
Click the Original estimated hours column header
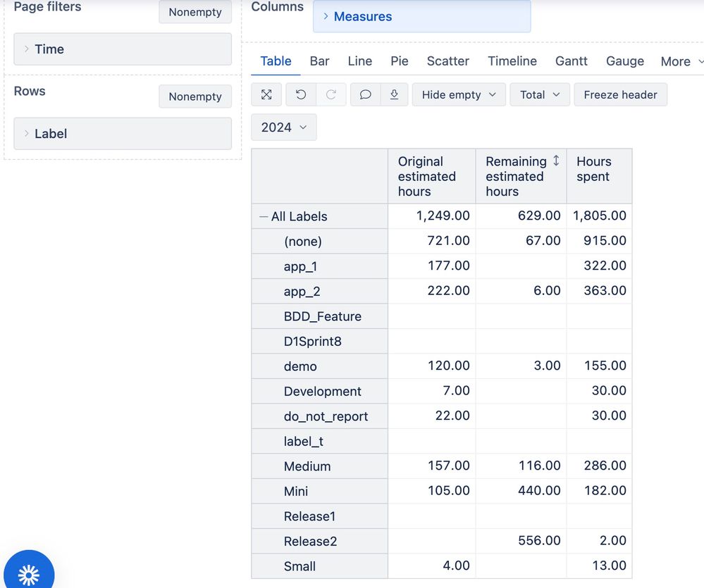point(431,176)
